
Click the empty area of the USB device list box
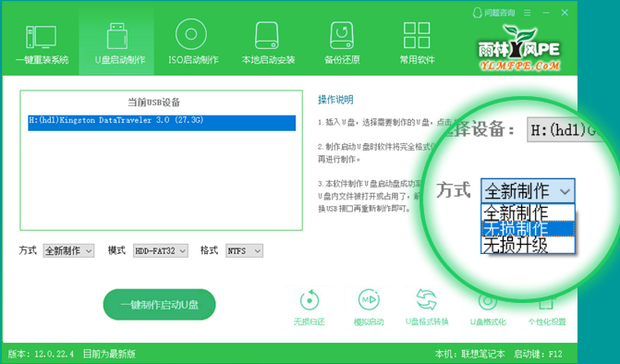coord(162,180)
